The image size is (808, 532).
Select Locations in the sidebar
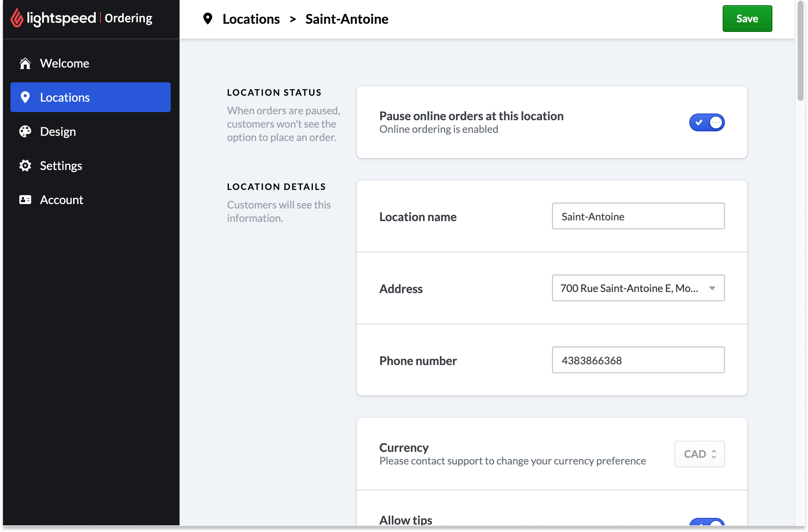pyautogui.click(x=91, y=97)
